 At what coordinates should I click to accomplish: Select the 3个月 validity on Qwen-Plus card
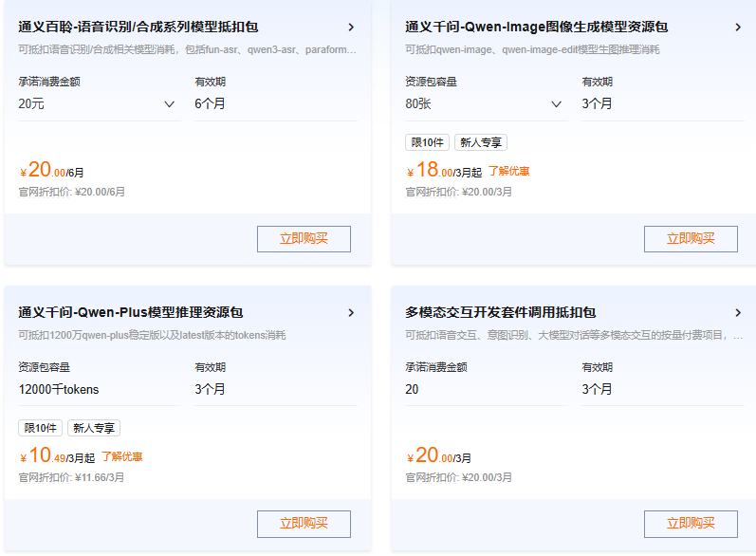tap(210, 389)
